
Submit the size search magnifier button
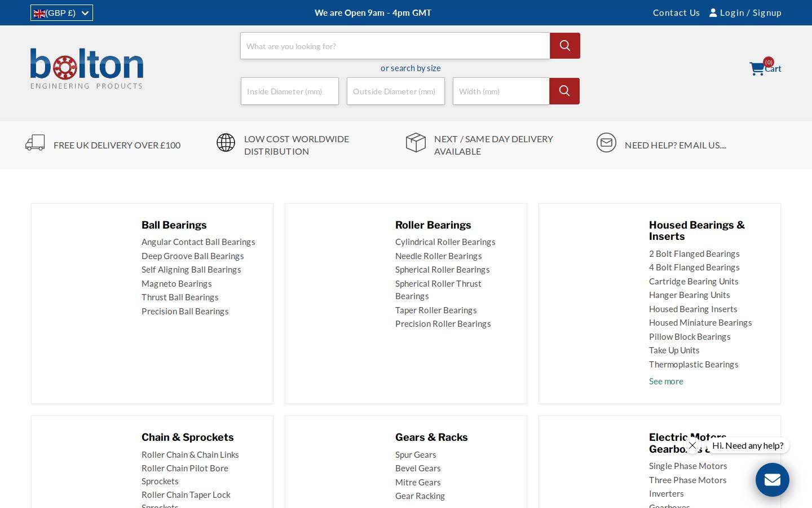pos(564,91)
